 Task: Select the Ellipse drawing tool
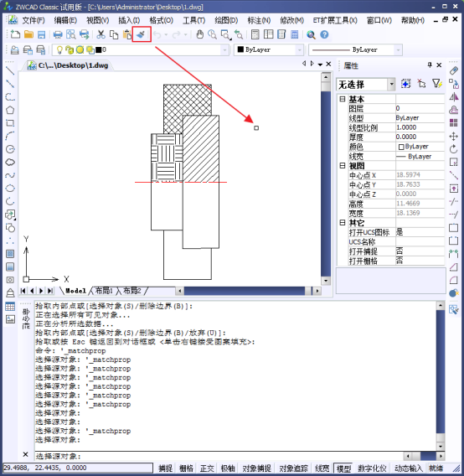pos(10,189)
